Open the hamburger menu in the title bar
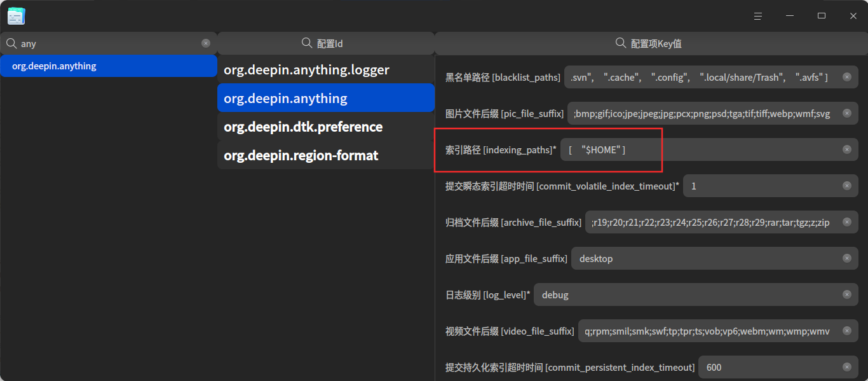The image size is (868, 381). tap(758, 16)
